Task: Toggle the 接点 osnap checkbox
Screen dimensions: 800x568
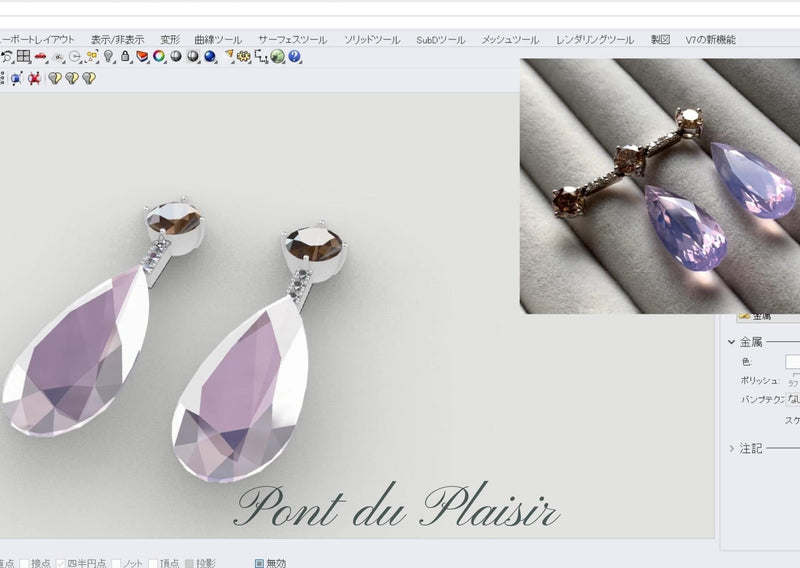Action: (24, 563)
